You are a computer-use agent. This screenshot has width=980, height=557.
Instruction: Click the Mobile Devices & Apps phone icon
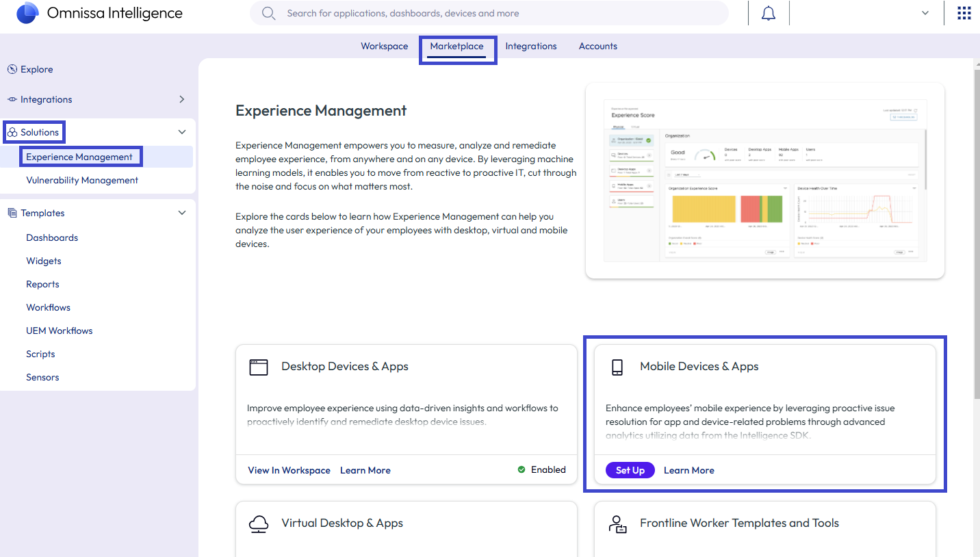617,367
